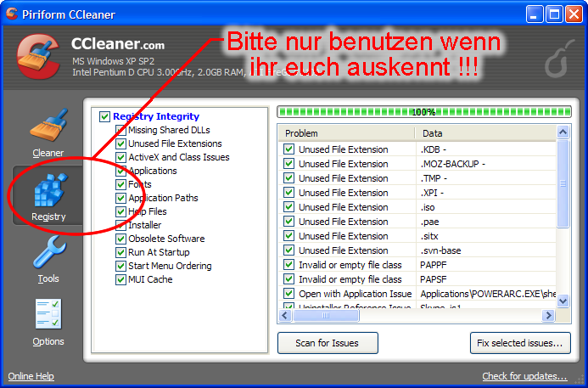Uncheck the .KDB Unused File Extension row

(289, 150)
